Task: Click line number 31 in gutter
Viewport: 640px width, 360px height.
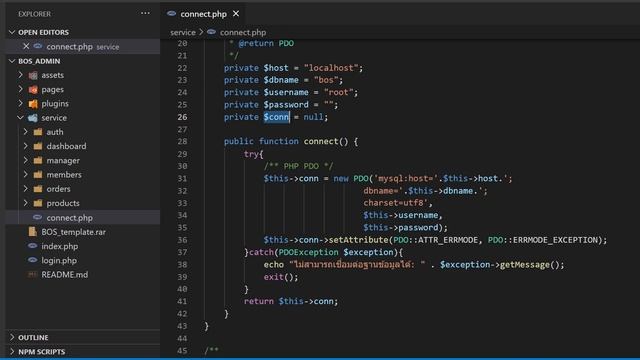Action: 182,179
